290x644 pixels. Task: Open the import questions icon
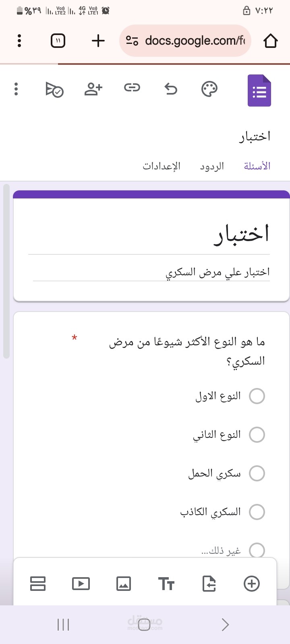tap(209, 584)
